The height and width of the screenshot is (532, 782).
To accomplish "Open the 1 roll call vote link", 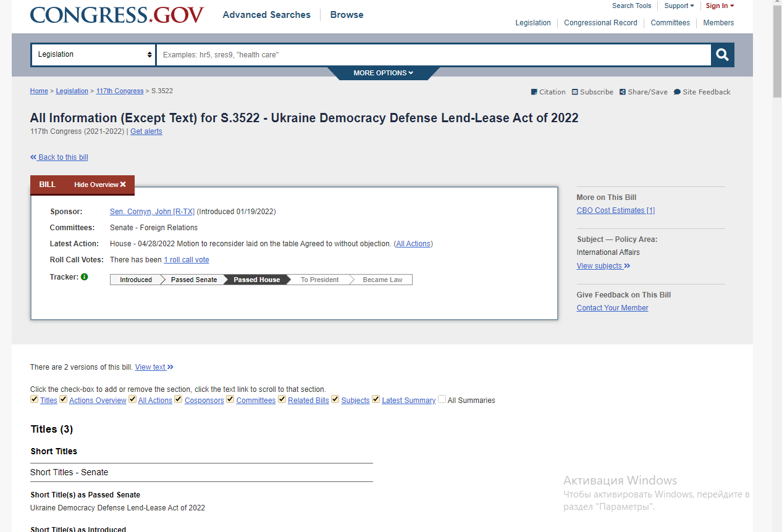I will (x=187, y=260).
